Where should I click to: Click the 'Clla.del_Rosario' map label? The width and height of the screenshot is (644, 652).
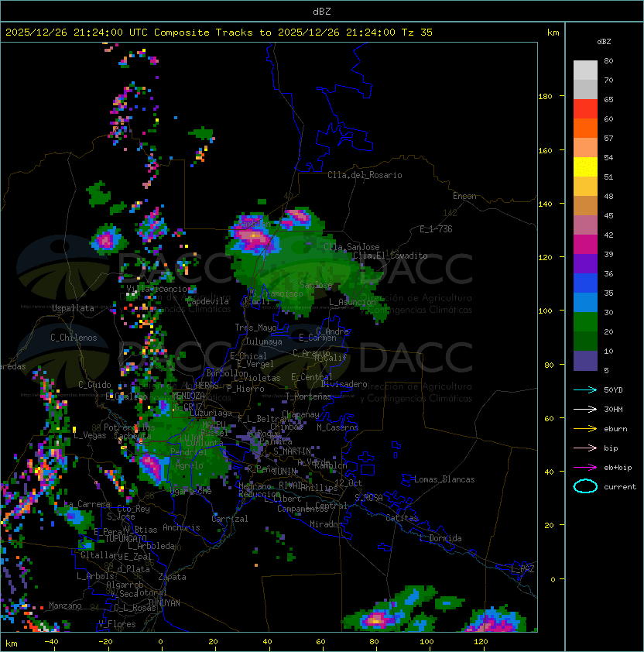tap(365, 175)
